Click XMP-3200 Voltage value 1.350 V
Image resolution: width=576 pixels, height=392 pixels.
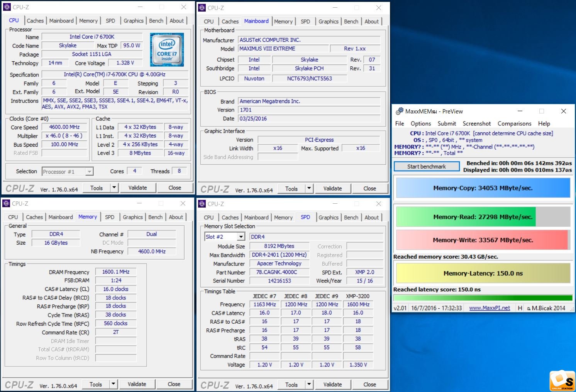(x=358, y=365)
